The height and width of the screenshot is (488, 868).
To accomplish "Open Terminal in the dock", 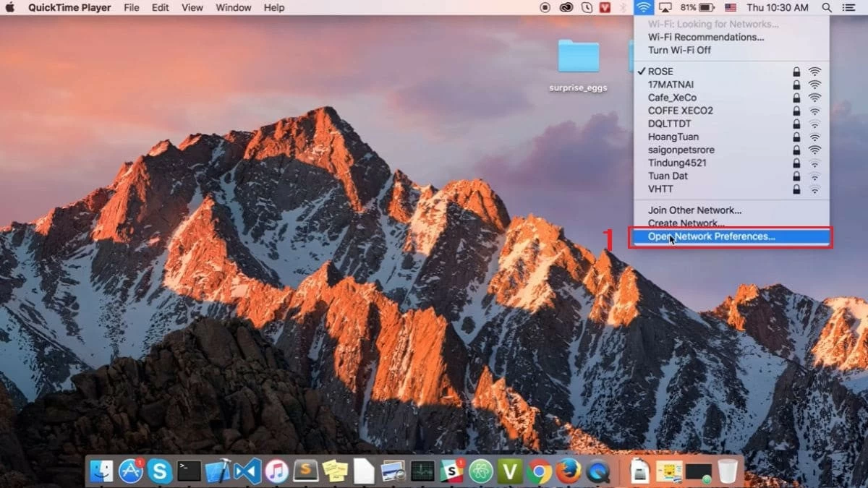I will (x=189, y=471).
